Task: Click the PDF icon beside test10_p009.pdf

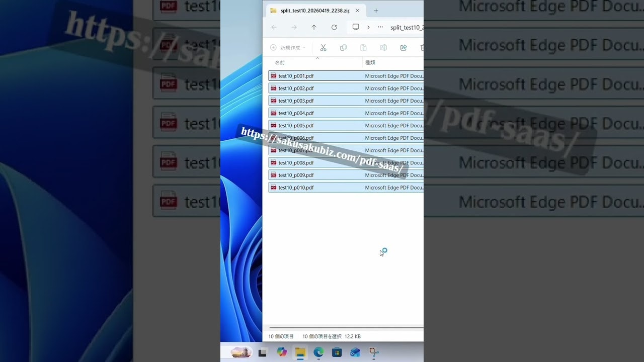Action: tap(274, 175)
